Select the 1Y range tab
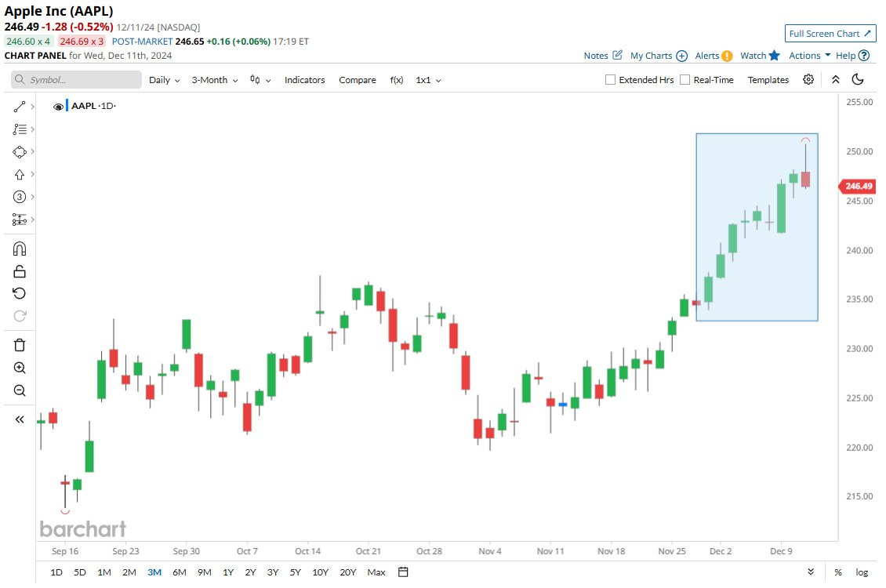The height and width of the screenshot is (588, 886). (228, 572)
